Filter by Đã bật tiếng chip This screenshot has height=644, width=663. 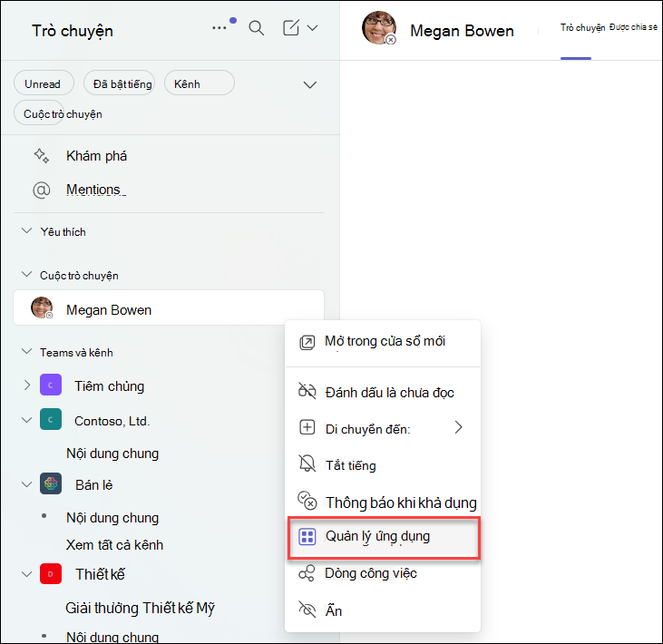pyautogui.click(x=119, y=83)
